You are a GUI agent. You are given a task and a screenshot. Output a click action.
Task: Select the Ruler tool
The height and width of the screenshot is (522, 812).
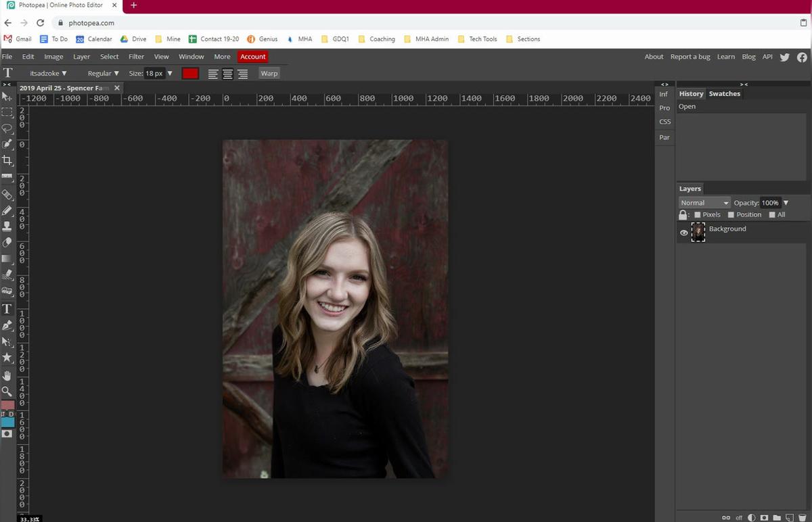point(7,177)
